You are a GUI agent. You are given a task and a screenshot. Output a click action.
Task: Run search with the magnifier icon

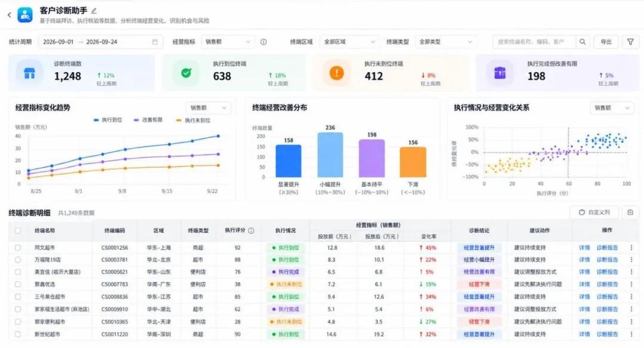click(x=583, y=42)
